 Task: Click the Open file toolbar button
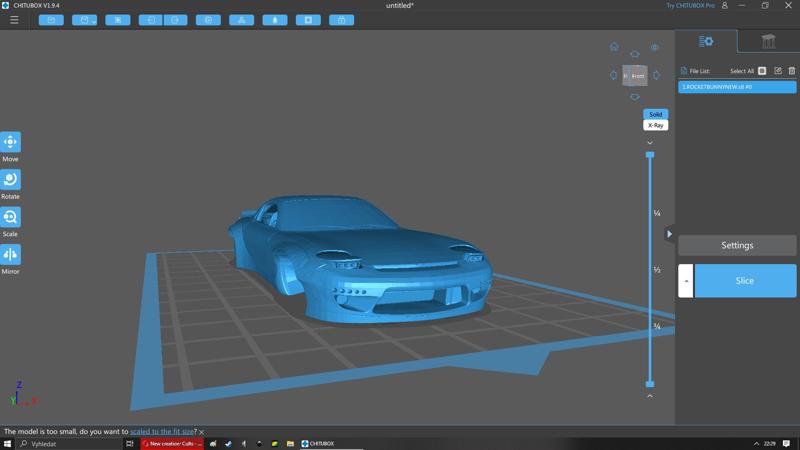pos(51,20)
